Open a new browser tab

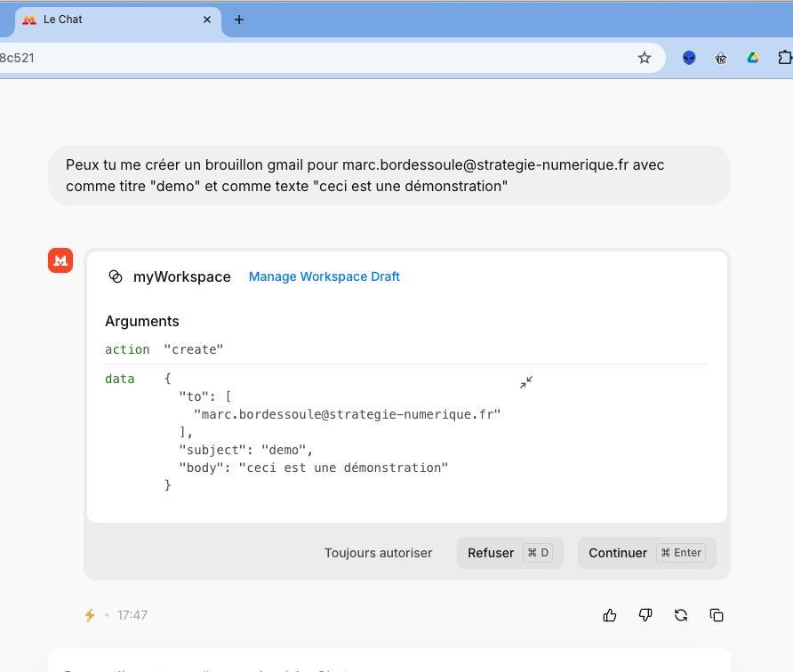click(x=238, y=20)
